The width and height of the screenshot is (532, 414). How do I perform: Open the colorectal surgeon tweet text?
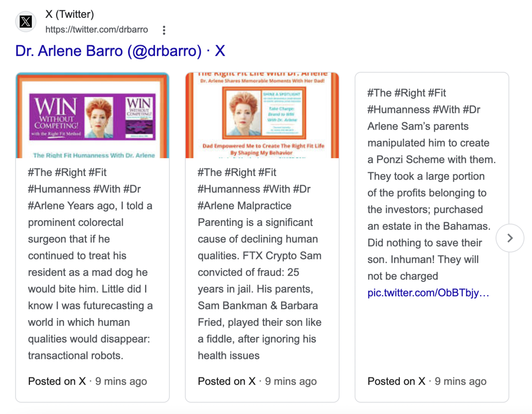coord(91,264)
